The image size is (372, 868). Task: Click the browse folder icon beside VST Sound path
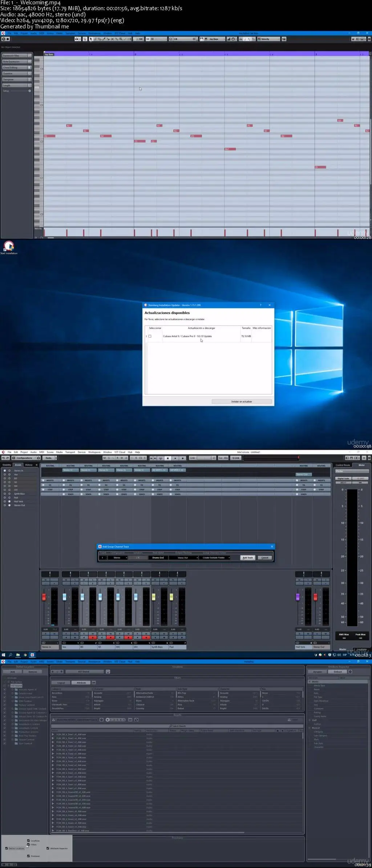(x=108, y=672)
